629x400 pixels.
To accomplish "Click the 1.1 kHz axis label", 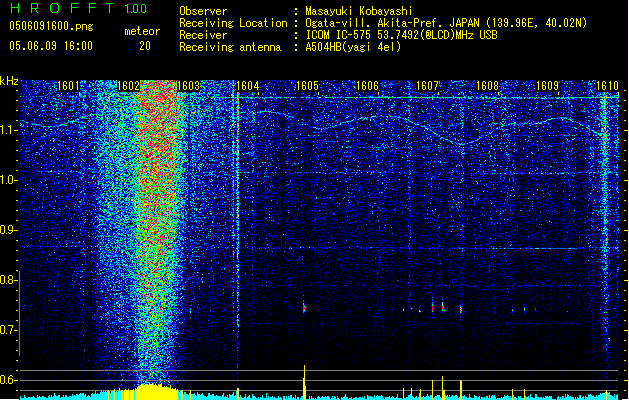I will coord(8,130).
